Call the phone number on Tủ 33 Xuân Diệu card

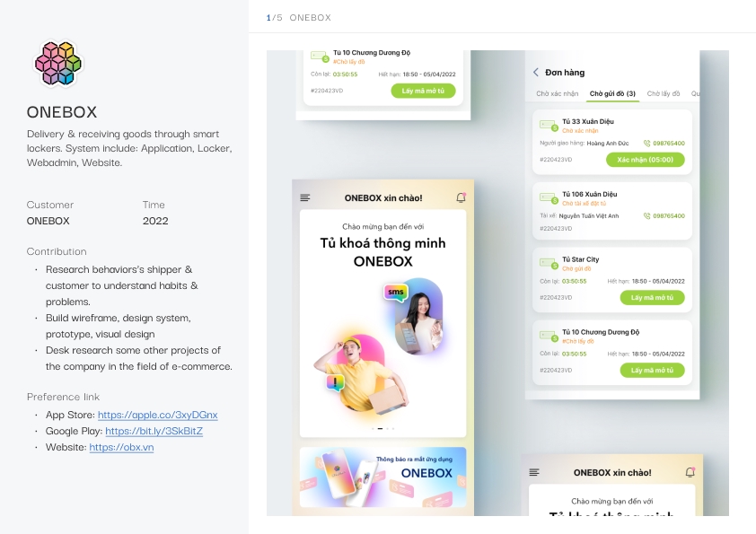[664, 143]
